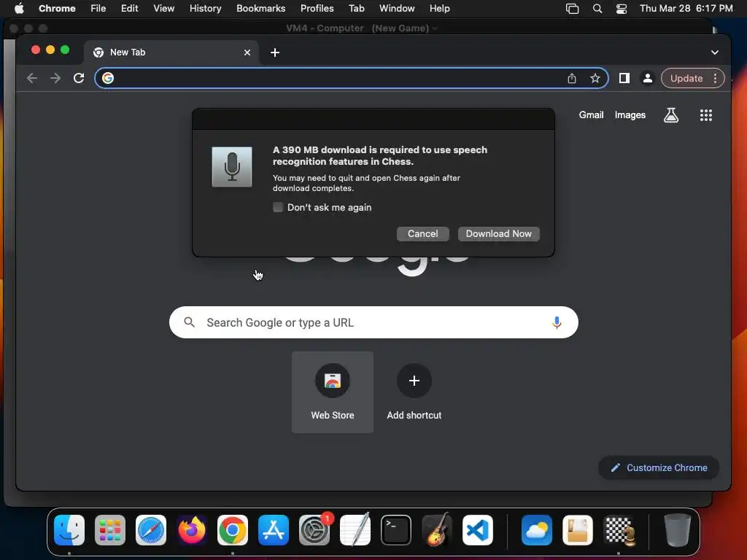Launch Safari from the dock

tap(151, 530)
